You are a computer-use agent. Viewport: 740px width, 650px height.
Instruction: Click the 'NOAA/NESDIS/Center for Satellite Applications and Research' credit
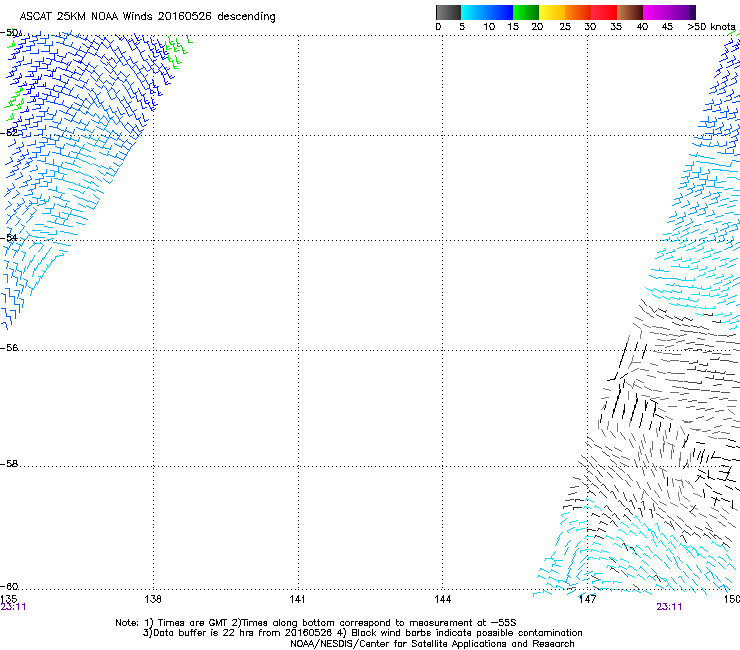pos(432,644)
